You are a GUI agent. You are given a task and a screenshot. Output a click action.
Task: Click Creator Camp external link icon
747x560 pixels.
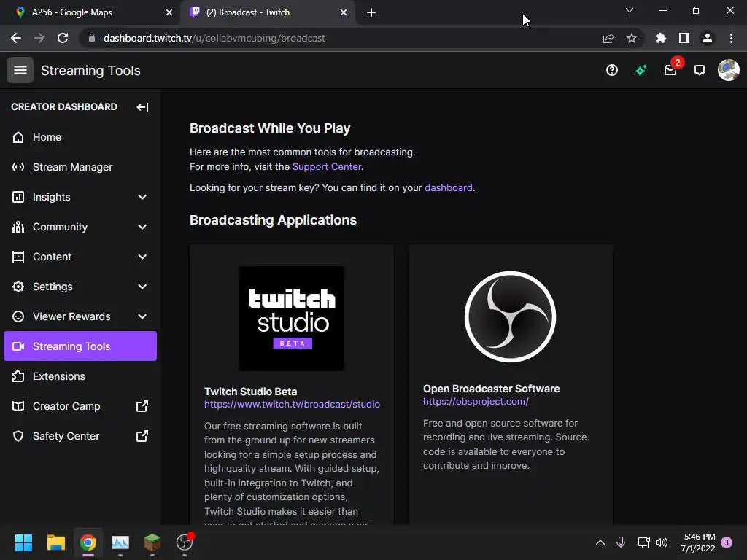142,406
